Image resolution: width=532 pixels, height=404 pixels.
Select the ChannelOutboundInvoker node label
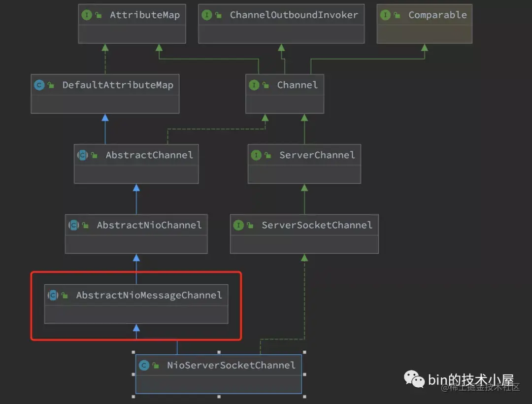pos(294,15)
